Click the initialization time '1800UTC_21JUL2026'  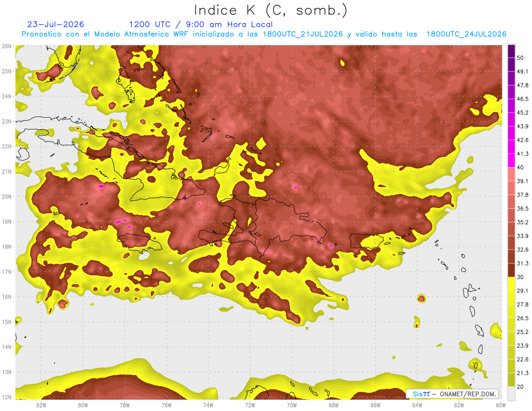(x=302, y=34)
